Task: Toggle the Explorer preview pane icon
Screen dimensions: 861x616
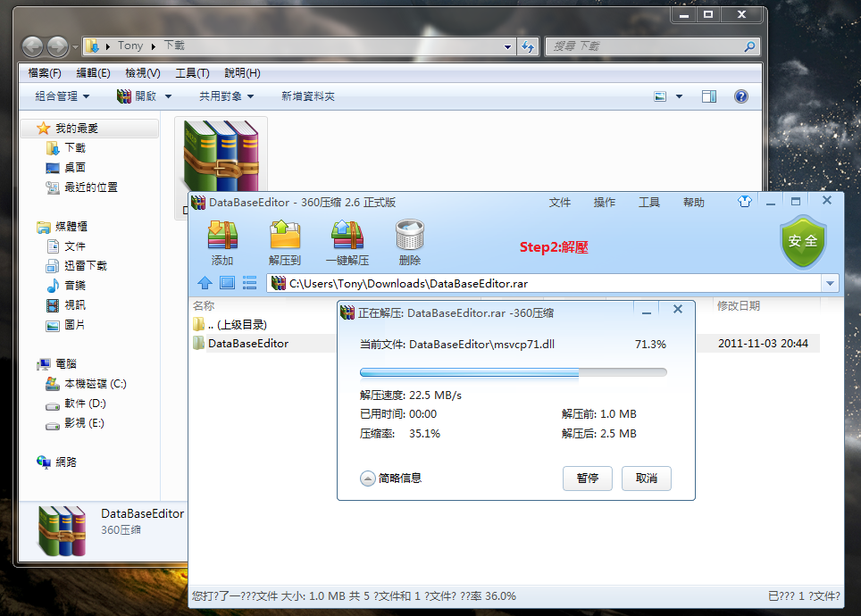Action: [x=709, y=96]
